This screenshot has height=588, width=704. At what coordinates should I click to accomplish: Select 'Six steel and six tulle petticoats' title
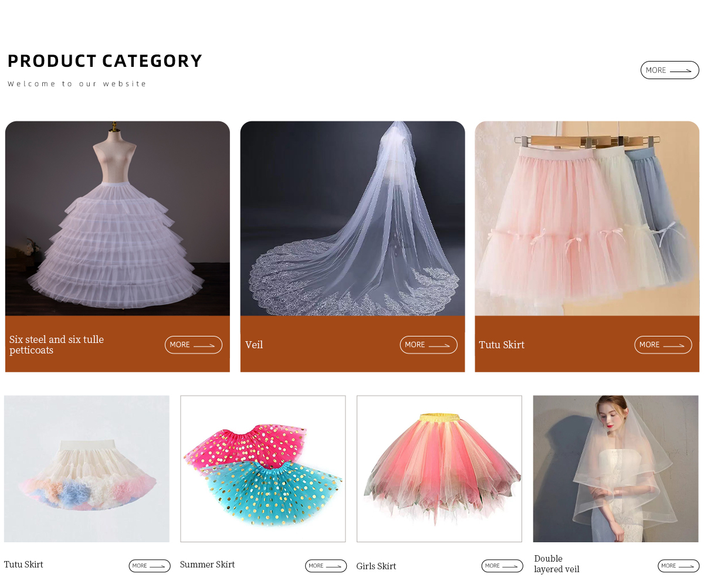(x=57, y=345)
